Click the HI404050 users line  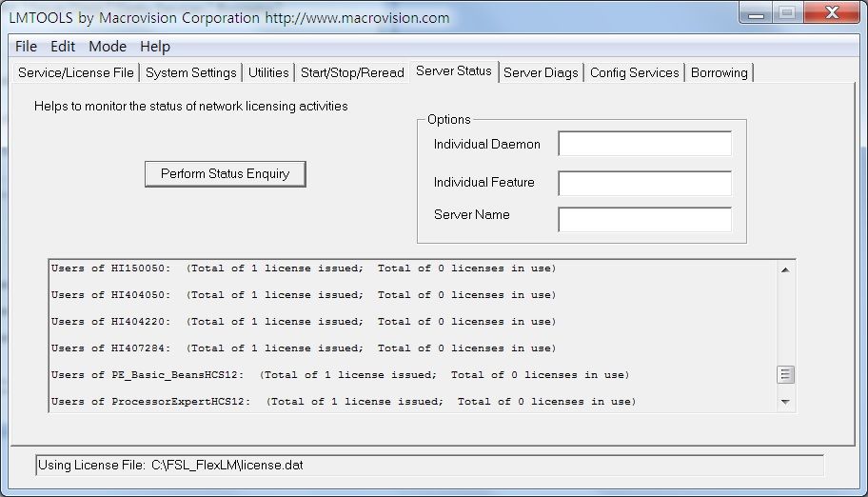pyautogui.click(x=304, y=295)
